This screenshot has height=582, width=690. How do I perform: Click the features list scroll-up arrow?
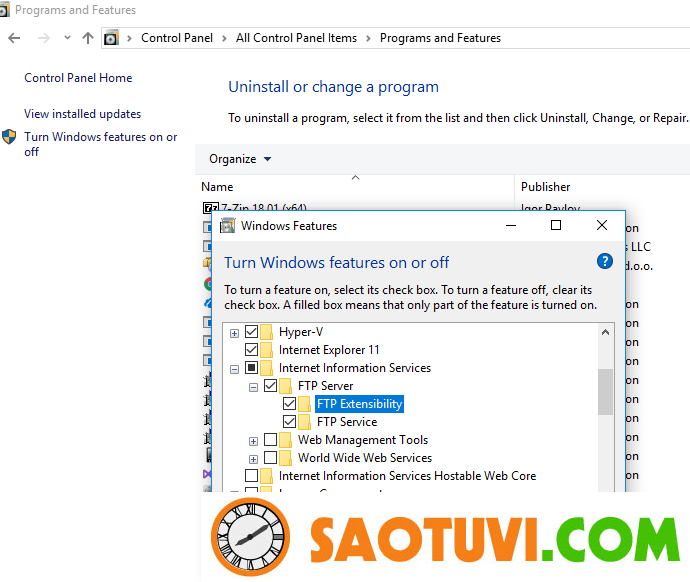coord(605,332)
